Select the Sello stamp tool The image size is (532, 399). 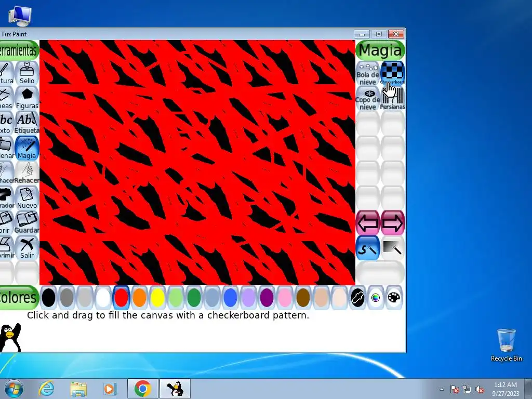coord(27,73)
